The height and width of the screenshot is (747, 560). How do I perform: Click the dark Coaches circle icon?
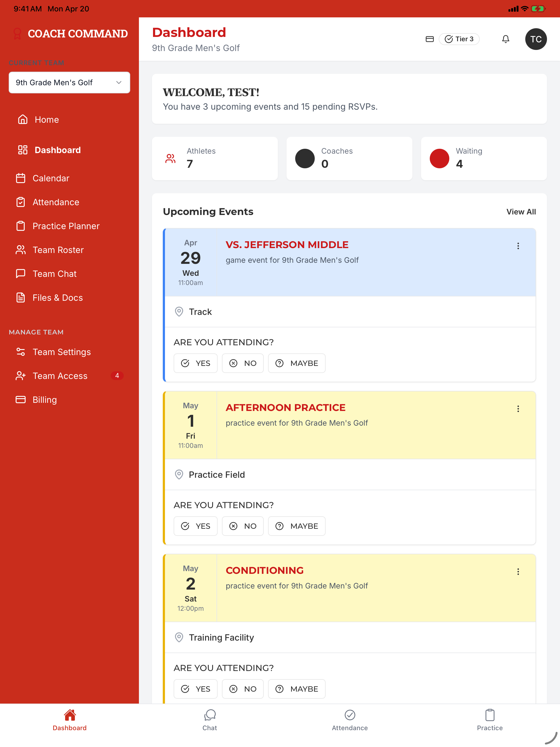tap(305, 159)
